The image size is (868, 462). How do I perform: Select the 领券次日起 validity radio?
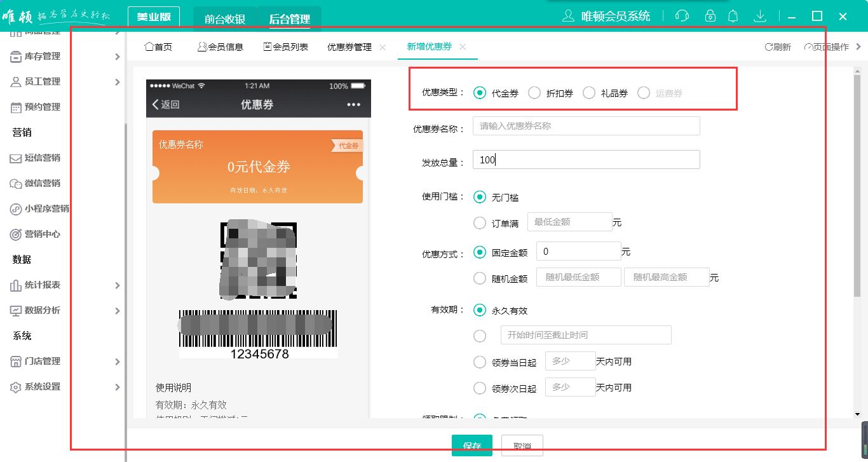(x=480, y=388)
